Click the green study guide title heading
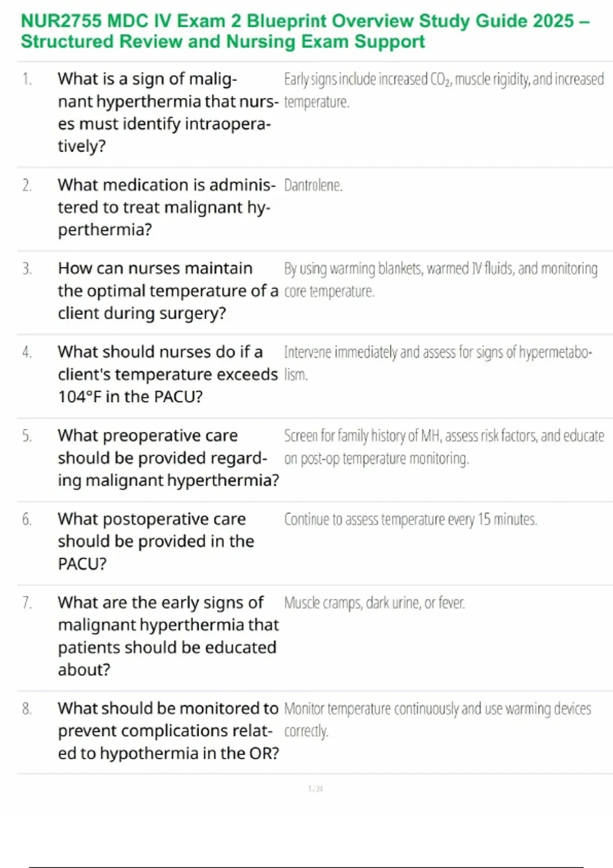Screen dimensions: 613x868 pos(305,31)
